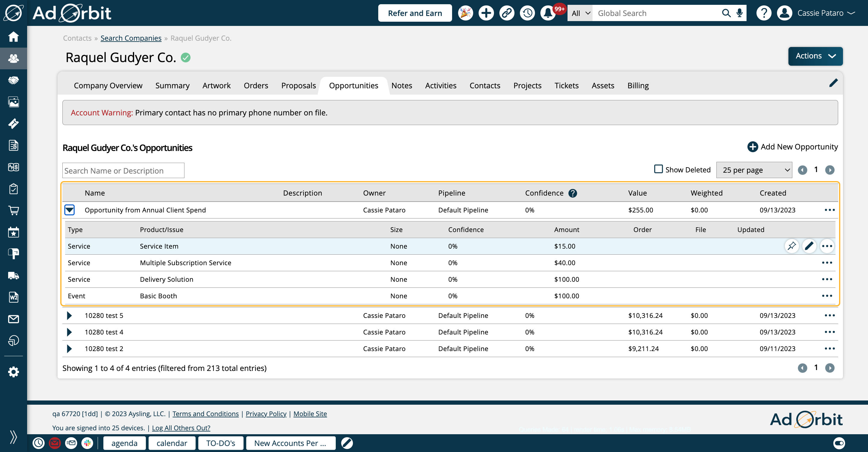Open the A/B dollar icon in sidebar
868x452 pixels.
14,167
